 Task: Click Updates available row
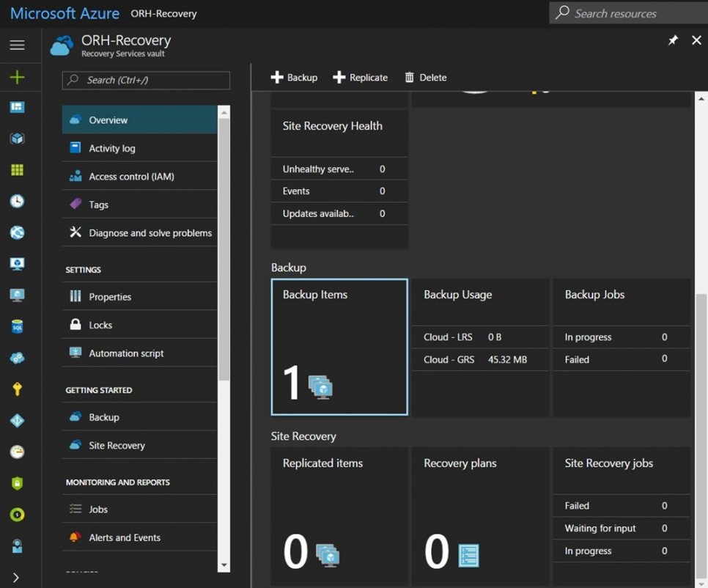339,213
